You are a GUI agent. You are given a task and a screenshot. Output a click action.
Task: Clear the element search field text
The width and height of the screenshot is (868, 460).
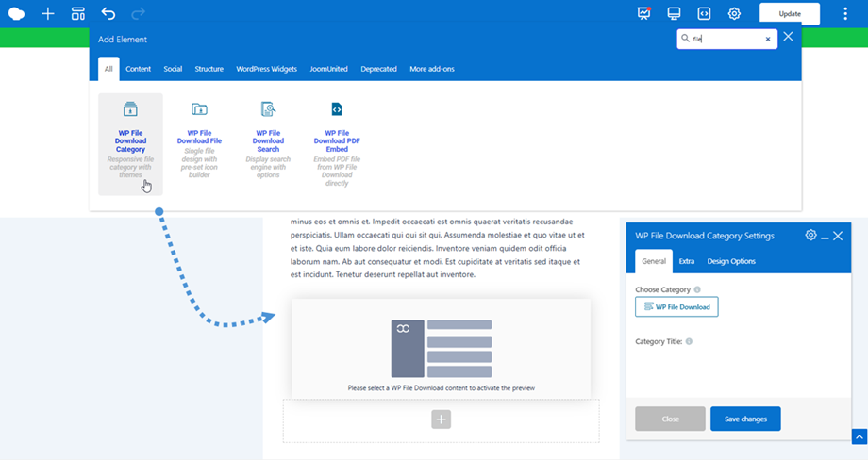pyautogui.click(x=768, y=40)
